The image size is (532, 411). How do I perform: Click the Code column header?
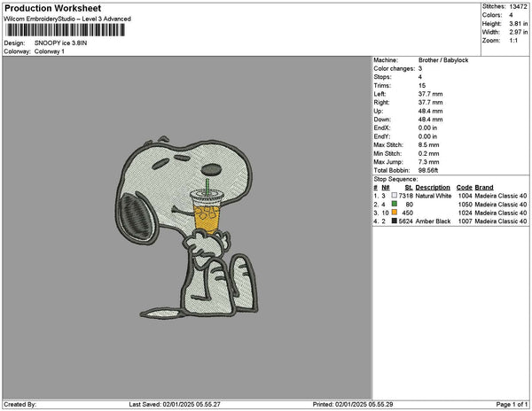click(464, 188)
